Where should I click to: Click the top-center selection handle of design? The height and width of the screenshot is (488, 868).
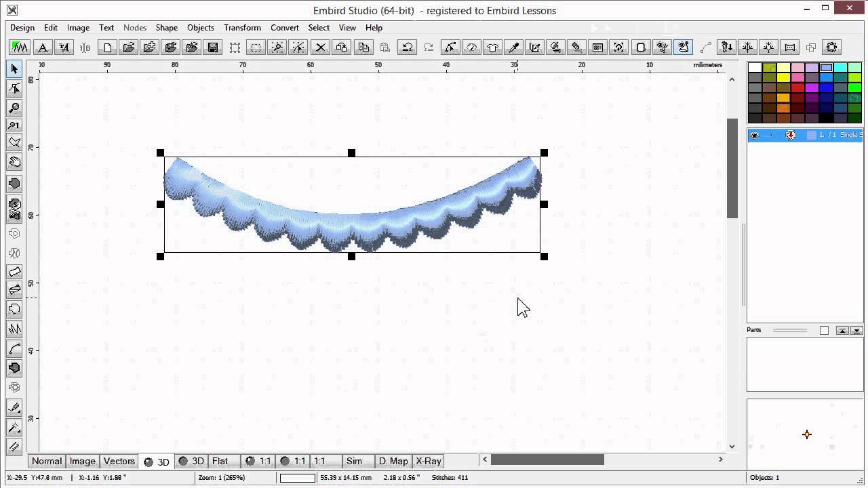(x=351, y=153)
